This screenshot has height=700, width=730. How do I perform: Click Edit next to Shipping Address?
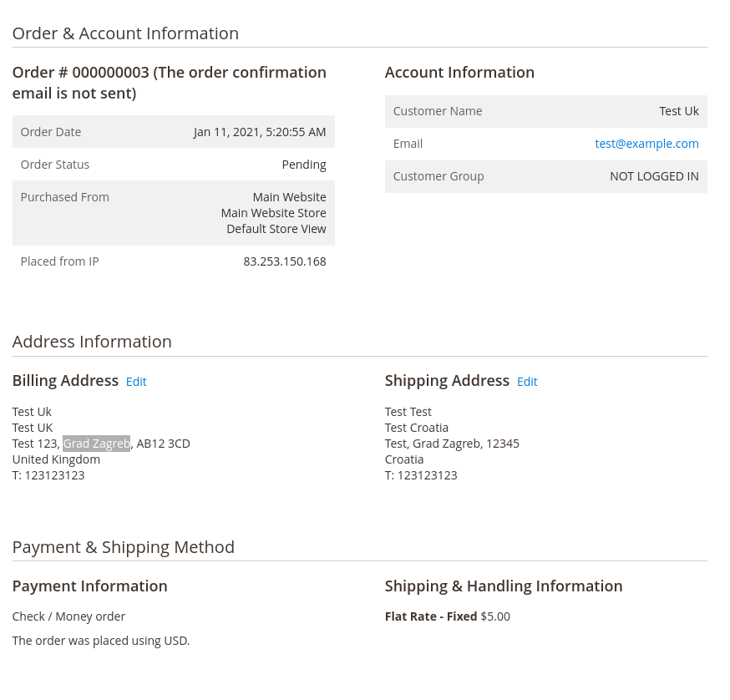point(527,381)
